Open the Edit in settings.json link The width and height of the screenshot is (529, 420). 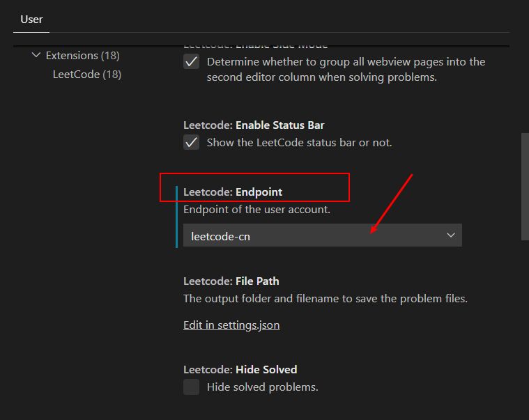[x=231, y=325]
